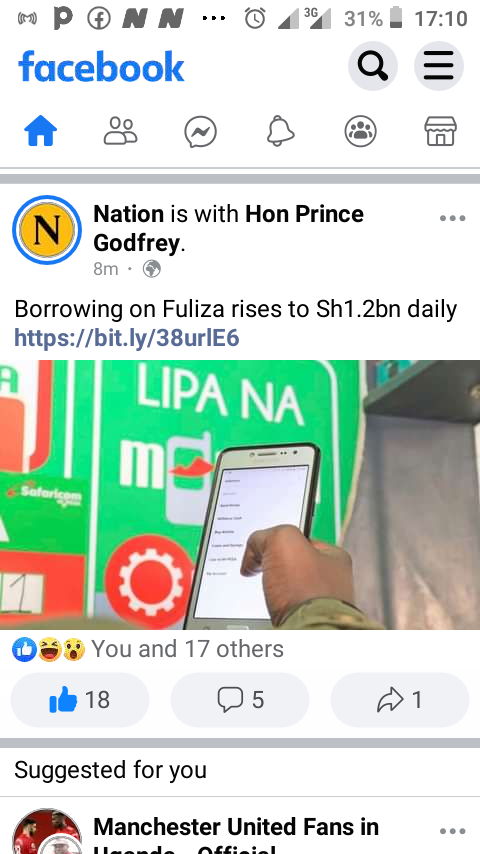
Task: Click the public globe audience icon
Action: pyautogui.click(x=151, y=269)
